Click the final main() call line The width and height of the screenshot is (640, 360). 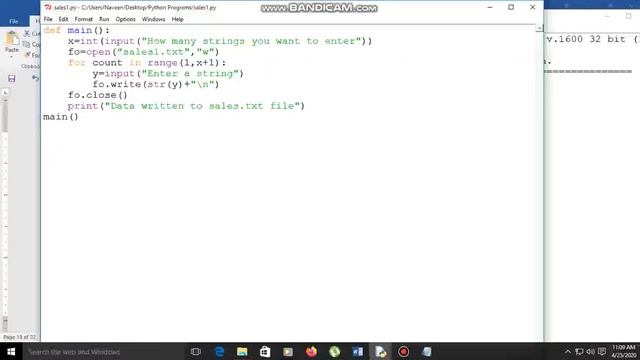point(60,117)
